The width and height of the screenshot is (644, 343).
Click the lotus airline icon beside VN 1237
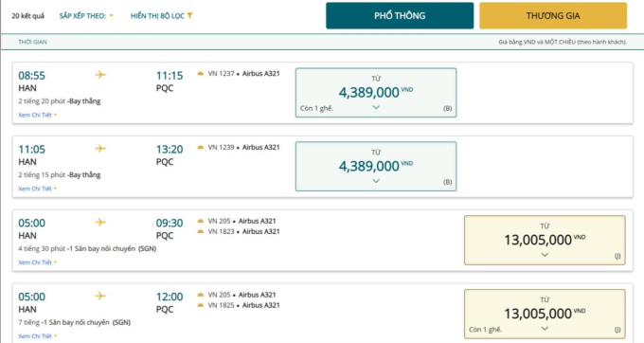pyautogui.click(x=201, y=74)
